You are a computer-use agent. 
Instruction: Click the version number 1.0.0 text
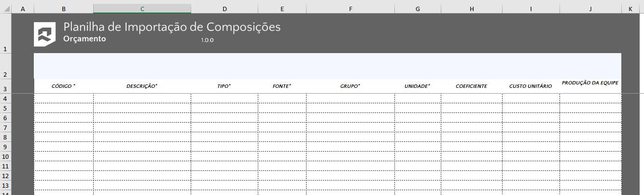(207, 40)
